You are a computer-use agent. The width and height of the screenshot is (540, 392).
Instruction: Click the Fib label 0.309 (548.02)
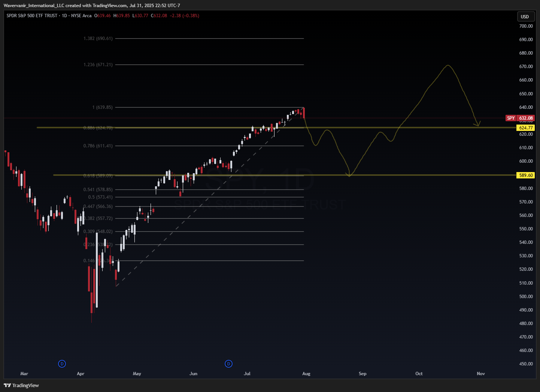click(98, 232)
